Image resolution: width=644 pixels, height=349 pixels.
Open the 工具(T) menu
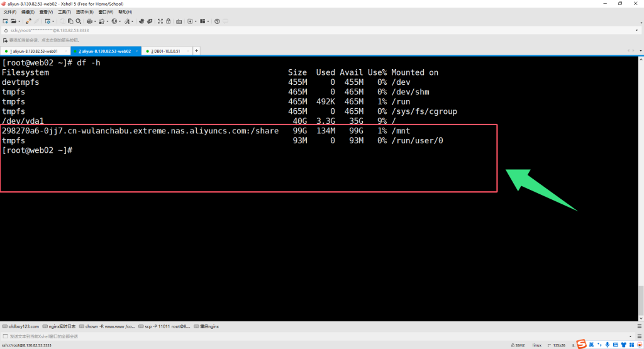point(64,12)
